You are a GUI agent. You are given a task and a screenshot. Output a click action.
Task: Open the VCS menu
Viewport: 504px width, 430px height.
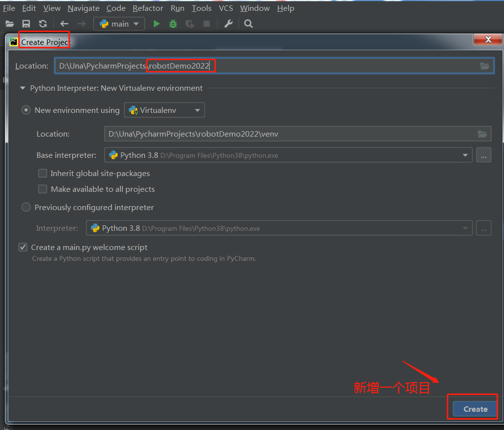coord(225,8)
